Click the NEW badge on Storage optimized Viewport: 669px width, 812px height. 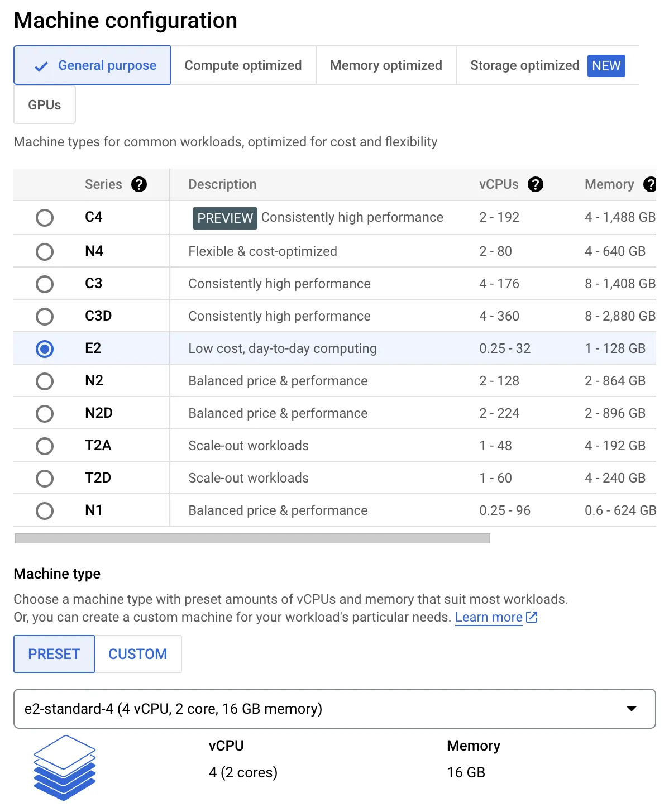tap(606, 66)
